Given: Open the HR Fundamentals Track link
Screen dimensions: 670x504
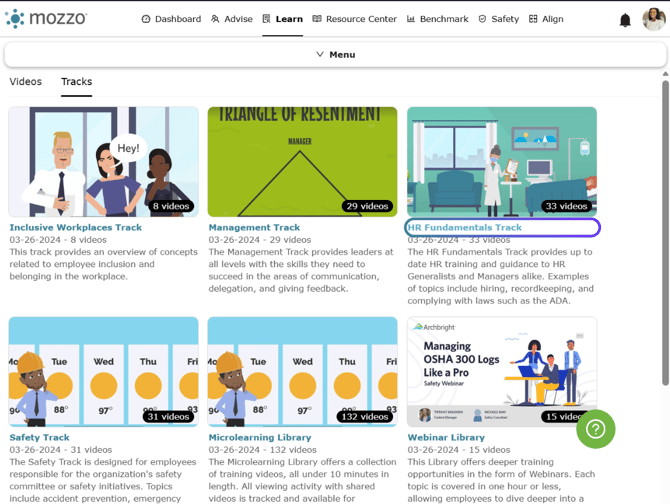Looking at the screenshot, I should 464,227.
